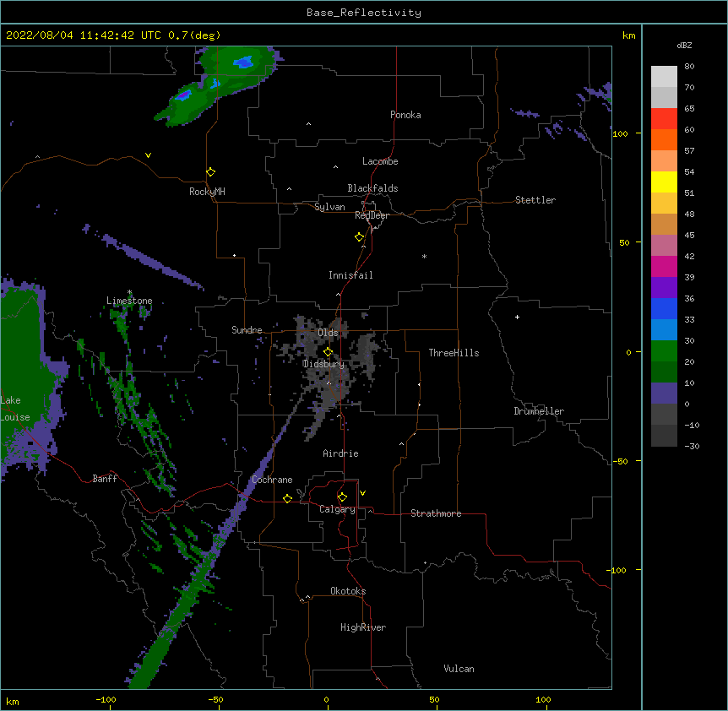Click the legend value 65
The image size is (728, 711).
[x=689, y=109]
